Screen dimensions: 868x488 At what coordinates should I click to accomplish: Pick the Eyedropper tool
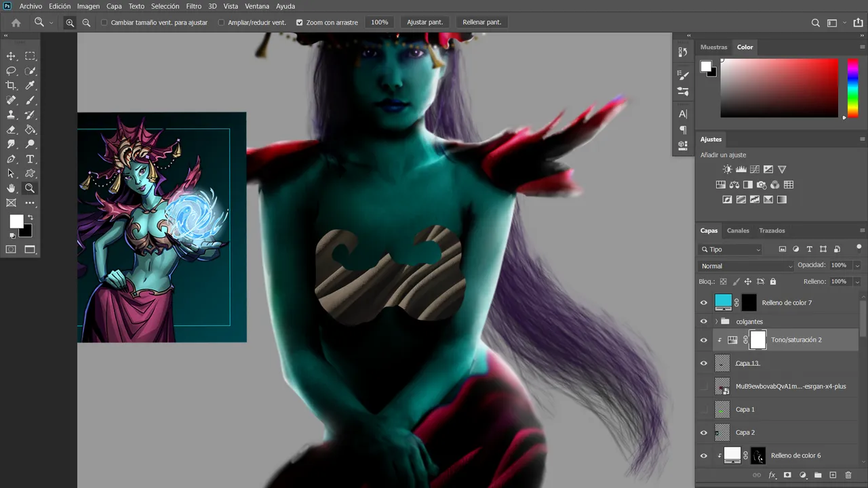(30, 85)
